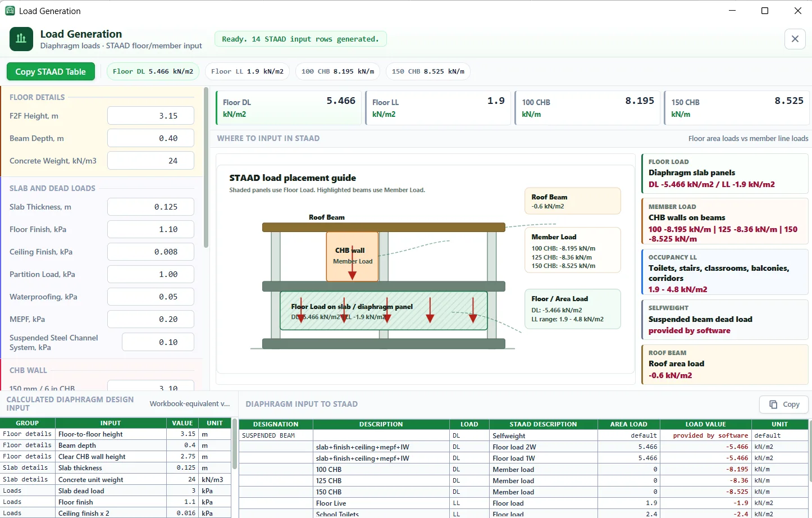Click the 'Concrete unit weight' row
The image size is (812, 518).
115,480
